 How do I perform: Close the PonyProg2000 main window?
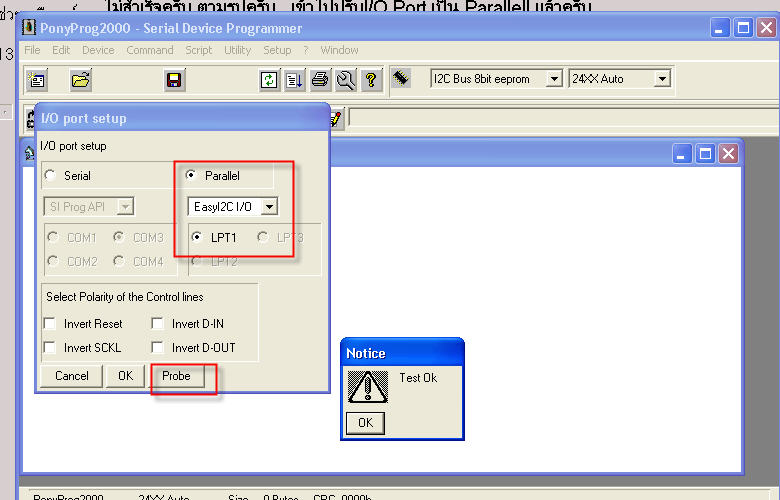point(767,27)
